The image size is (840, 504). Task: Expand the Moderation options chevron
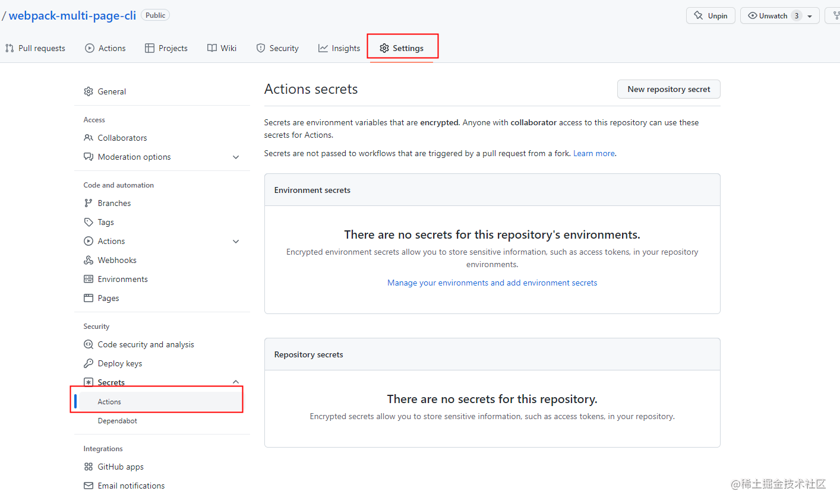236,157
